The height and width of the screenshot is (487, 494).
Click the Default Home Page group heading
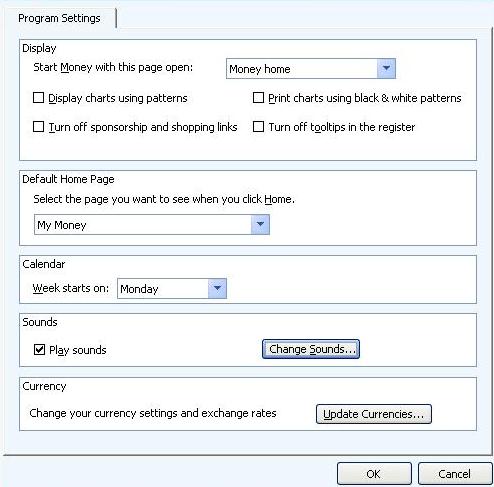[x=68, y=179]
